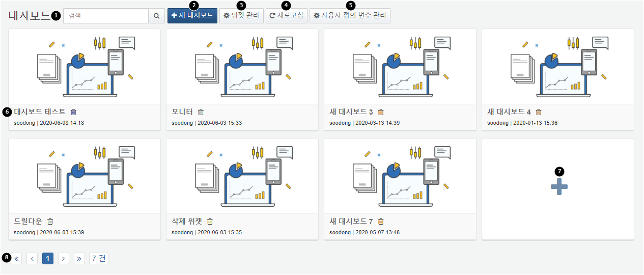Focus the 검색 search input field
The width and height of the screenshot is (644, 275).
(x=106, y=16)
